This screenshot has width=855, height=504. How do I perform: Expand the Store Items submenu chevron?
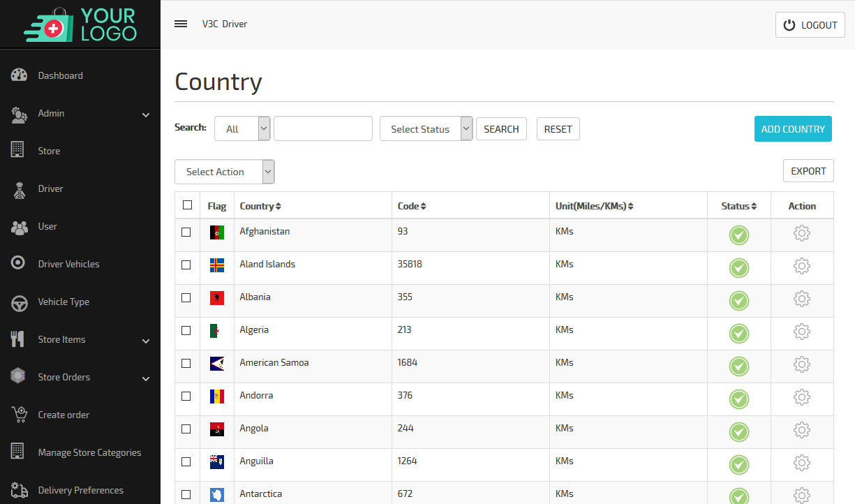pyautogui.click(x=146, y=341)
